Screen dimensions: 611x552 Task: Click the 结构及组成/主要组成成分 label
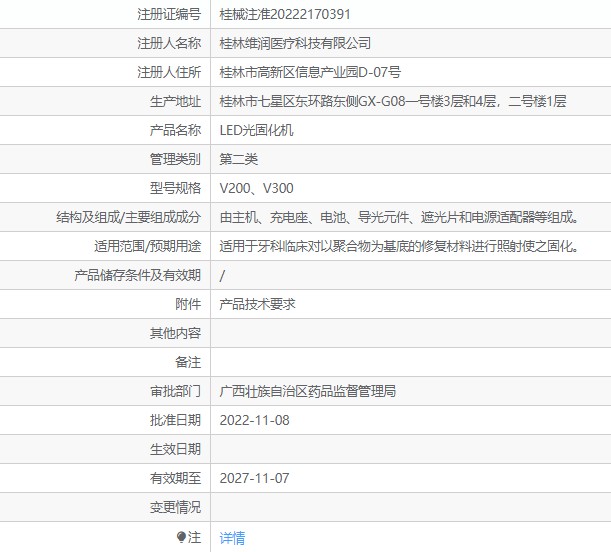pyautogui.click(x=129, y=217)
